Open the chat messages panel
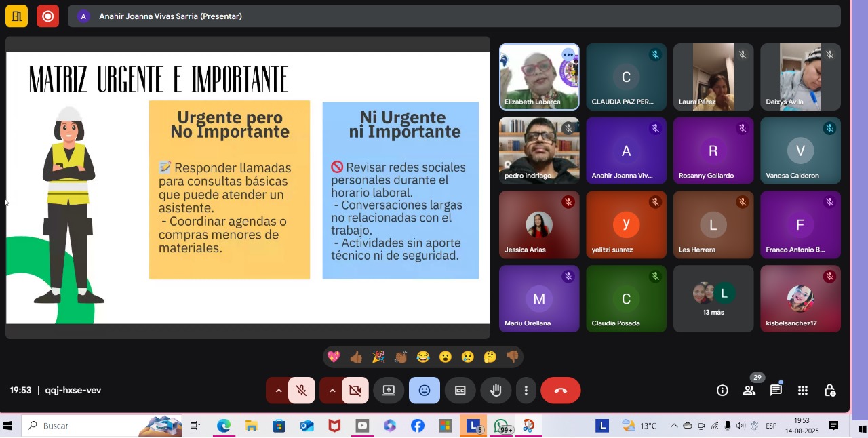The width and height of the screenshot is (868, 438). click(776, 391)
